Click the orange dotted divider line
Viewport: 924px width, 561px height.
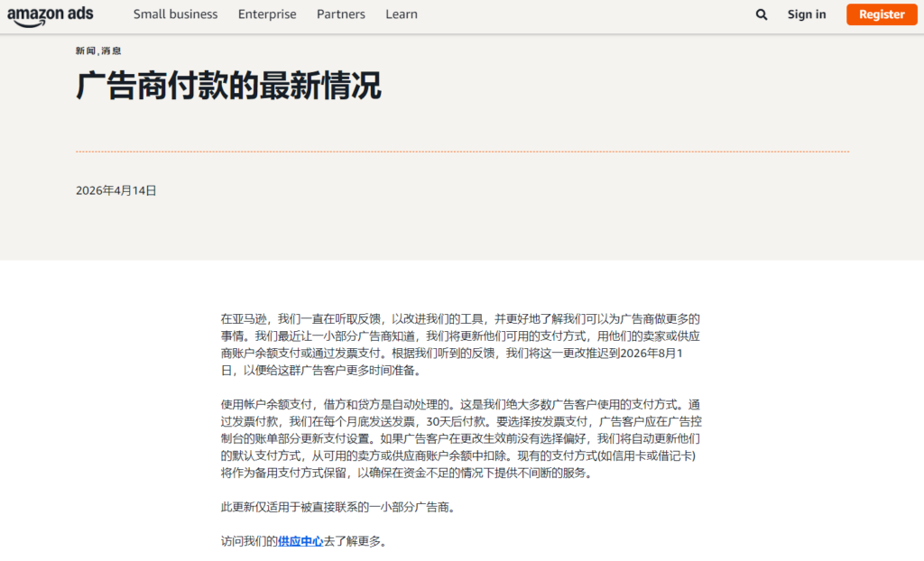click(462, 152)
